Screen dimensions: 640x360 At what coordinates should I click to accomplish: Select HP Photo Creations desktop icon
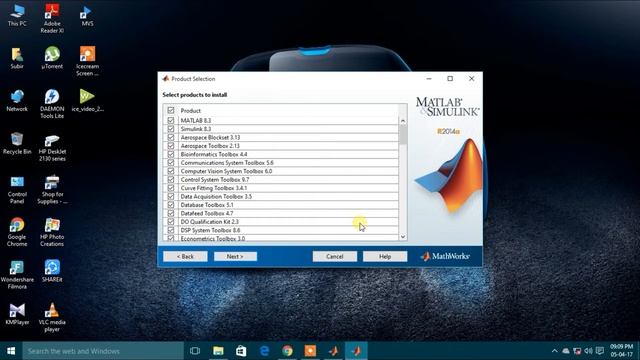click(x=52, y=232)
